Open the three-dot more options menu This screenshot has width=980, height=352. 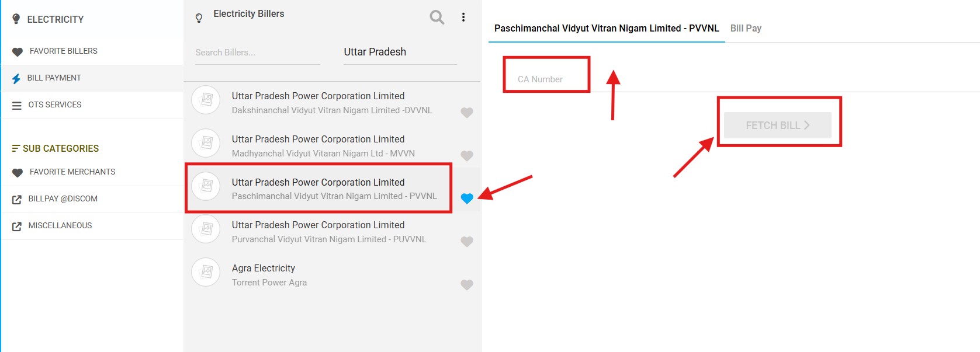[463, 17]
